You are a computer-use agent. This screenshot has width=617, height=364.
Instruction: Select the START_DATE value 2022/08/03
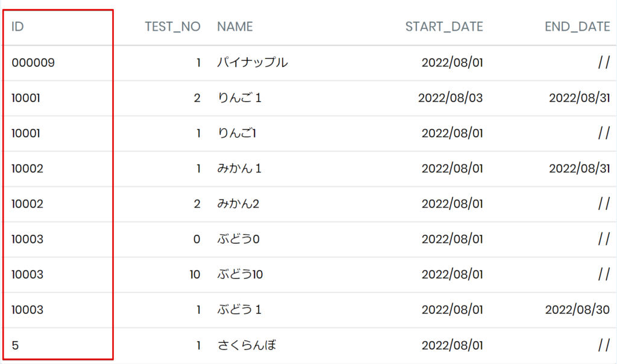(x=450, y=98)
